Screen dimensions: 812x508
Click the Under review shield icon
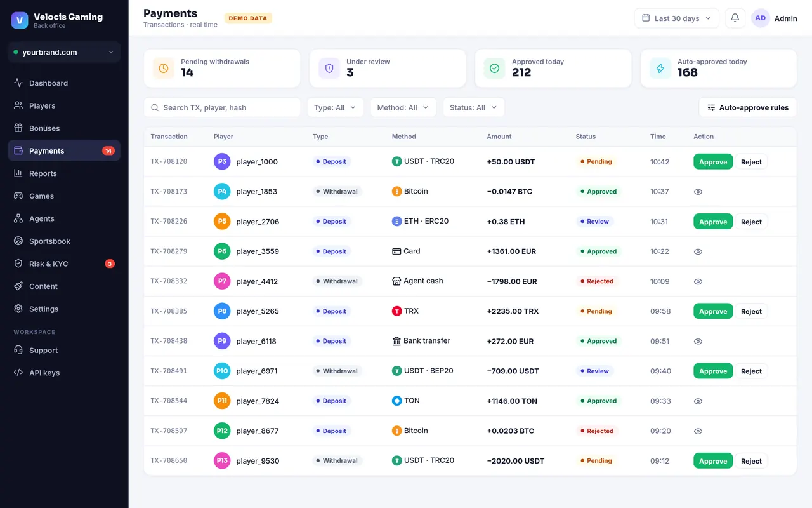[x=329, y=68]
